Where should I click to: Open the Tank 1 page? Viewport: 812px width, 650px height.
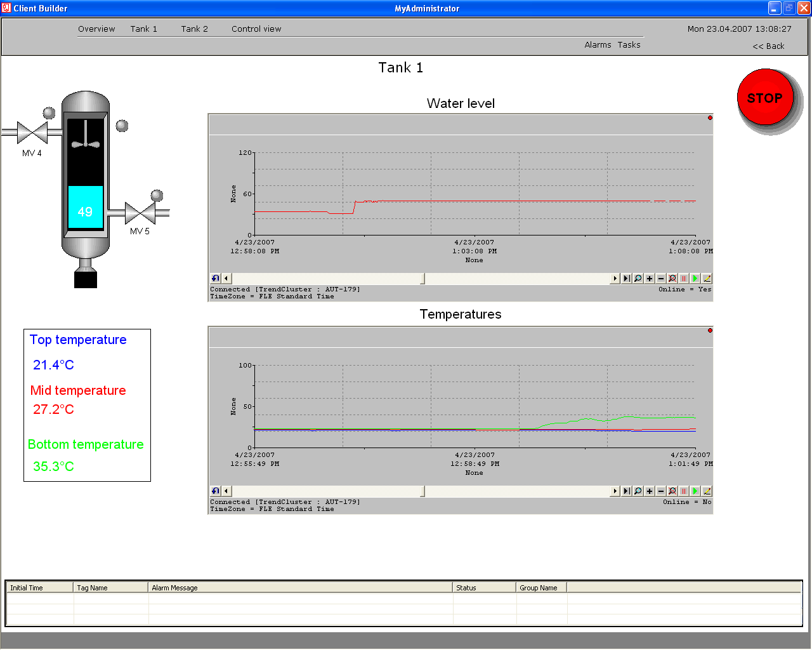[143, 29]
